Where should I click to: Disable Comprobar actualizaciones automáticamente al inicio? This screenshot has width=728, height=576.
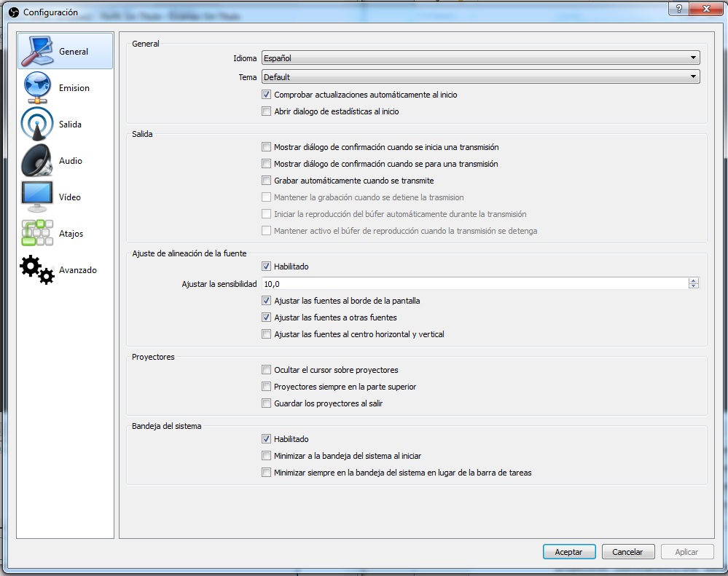tap(267, 94)
